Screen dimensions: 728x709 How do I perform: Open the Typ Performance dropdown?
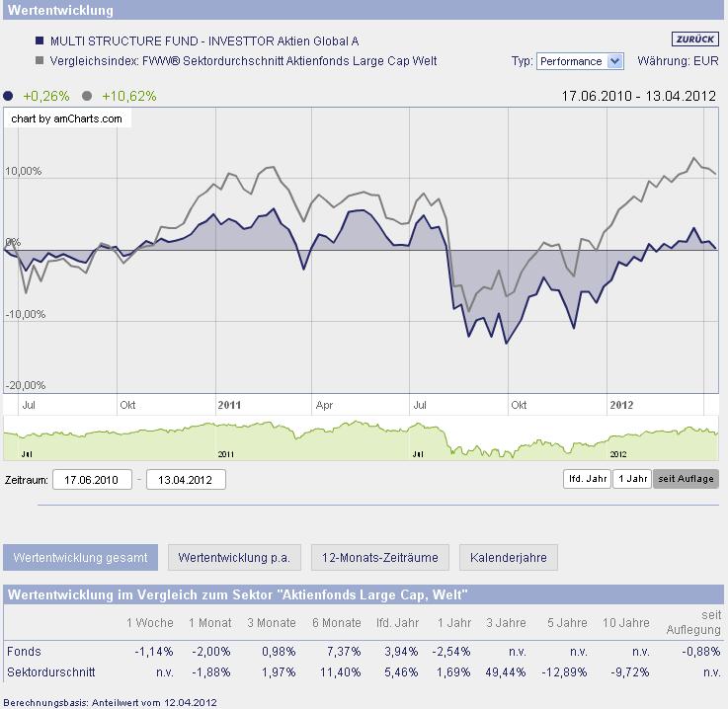click(x=580, y=61)
